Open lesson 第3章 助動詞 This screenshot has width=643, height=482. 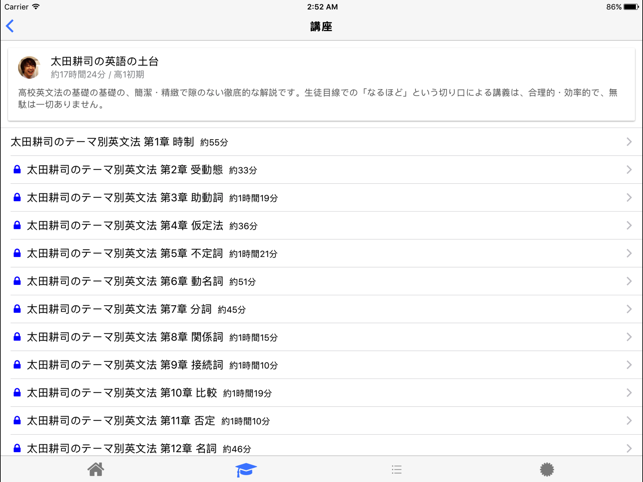[322, 197]
